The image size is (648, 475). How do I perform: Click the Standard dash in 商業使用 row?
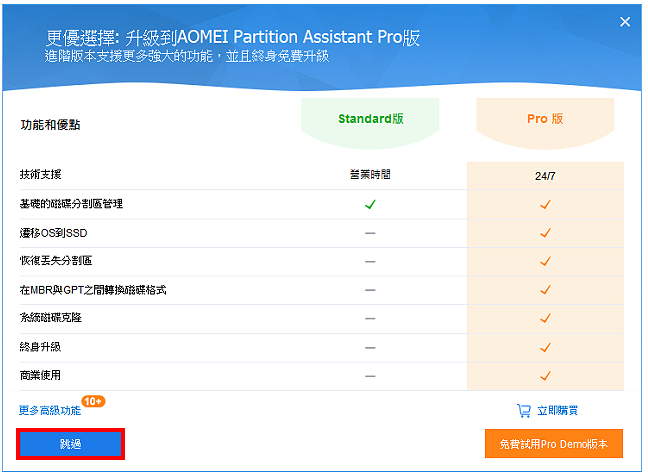click(370, 376)
